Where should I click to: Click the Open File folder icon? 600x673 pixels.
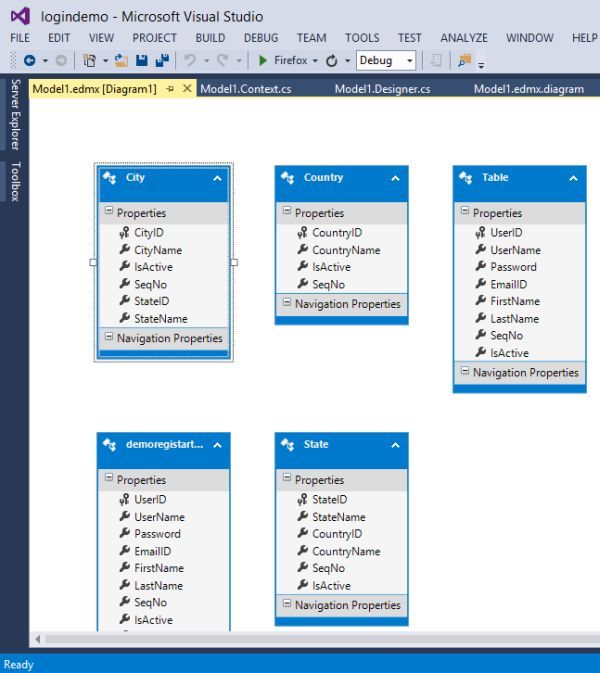(x=121, y=61)
